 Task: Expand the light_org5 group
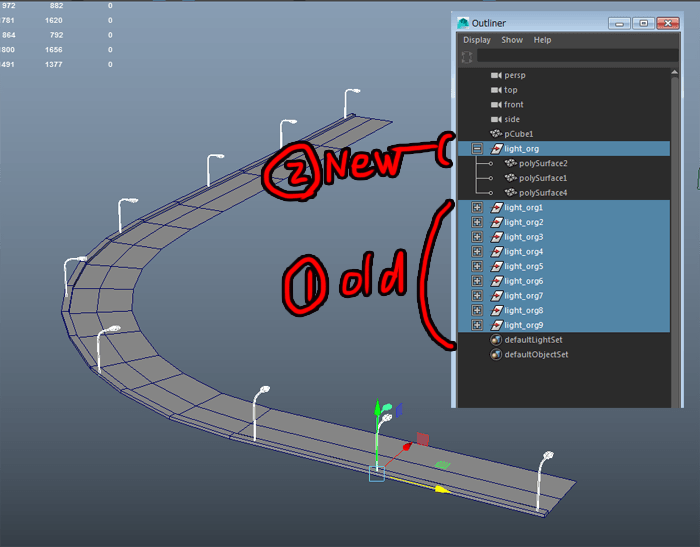[x=477, y=266]
